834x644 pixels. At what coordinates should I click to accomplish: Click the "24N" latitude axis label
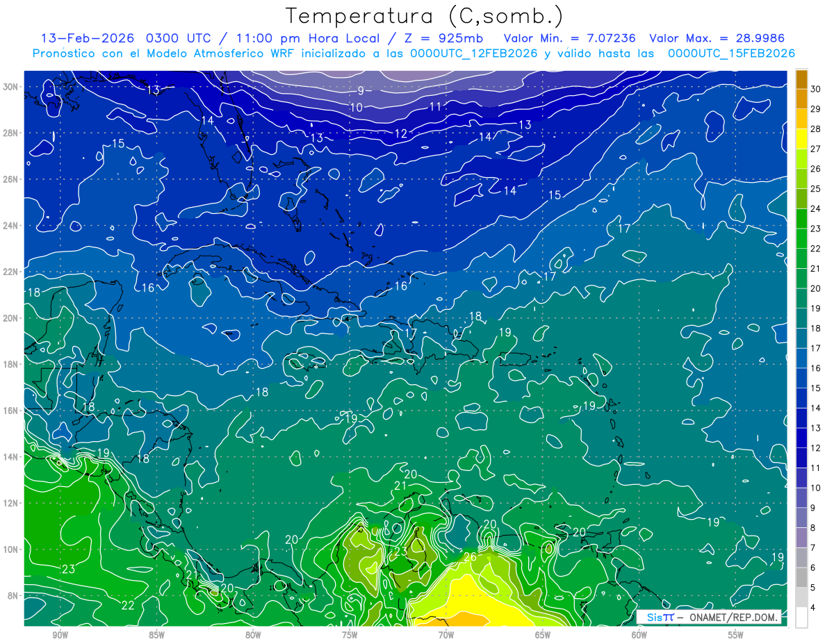[10, 226]
